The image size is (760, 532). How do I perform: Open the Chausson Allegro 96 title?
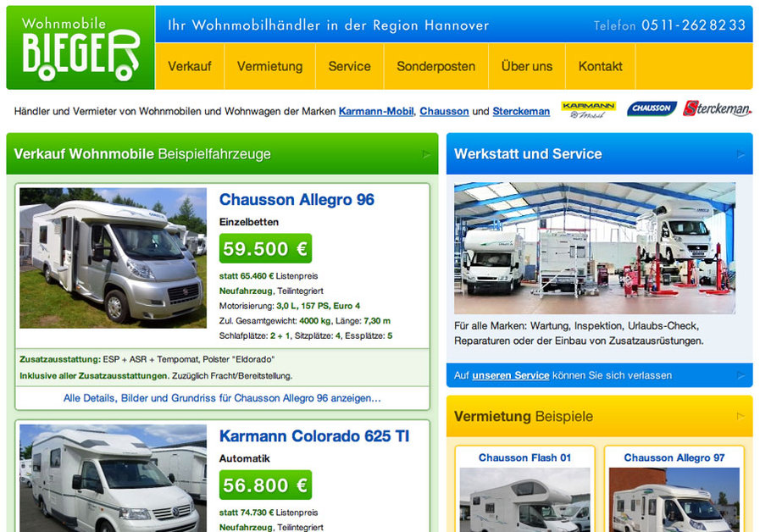tap(297, 200)
